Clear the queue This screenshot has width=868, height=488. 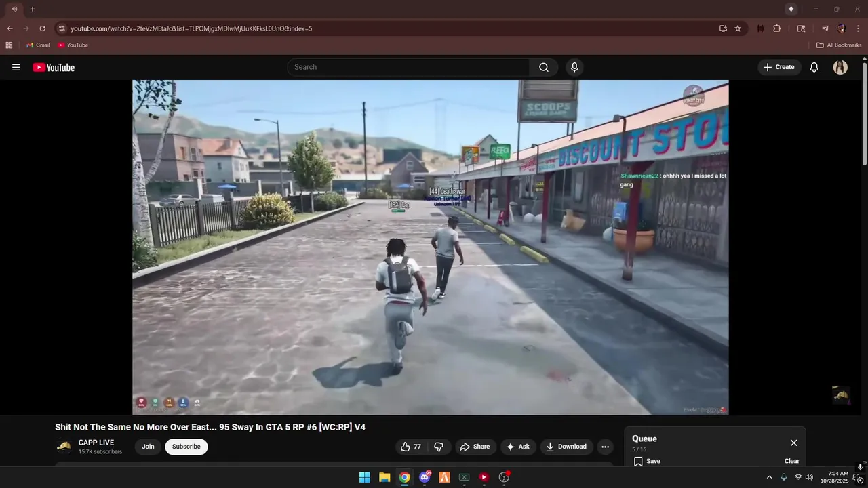[792, 461]
